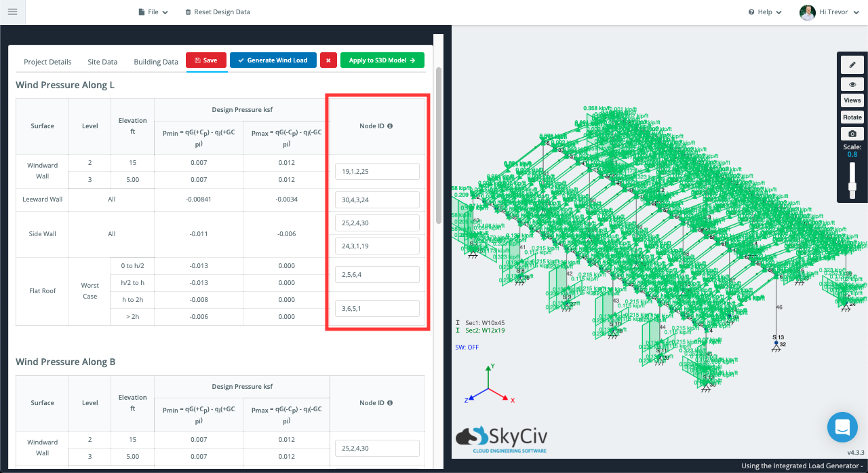
Task: Click the eye visibility icon in the toolbar
Action: (x=852, y=83)
